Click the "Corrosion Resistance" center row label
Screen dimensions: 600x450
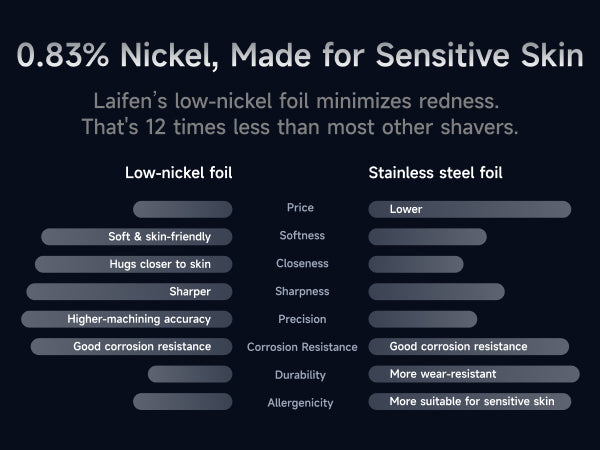point(302,347)
